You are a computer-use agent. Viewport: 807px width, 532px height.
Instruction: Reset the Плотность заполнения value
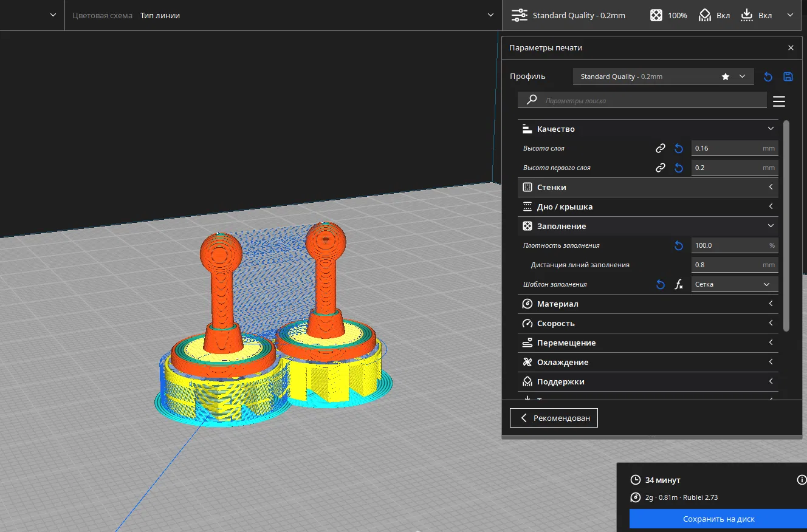pyautogui.click(x=679, y=245)
